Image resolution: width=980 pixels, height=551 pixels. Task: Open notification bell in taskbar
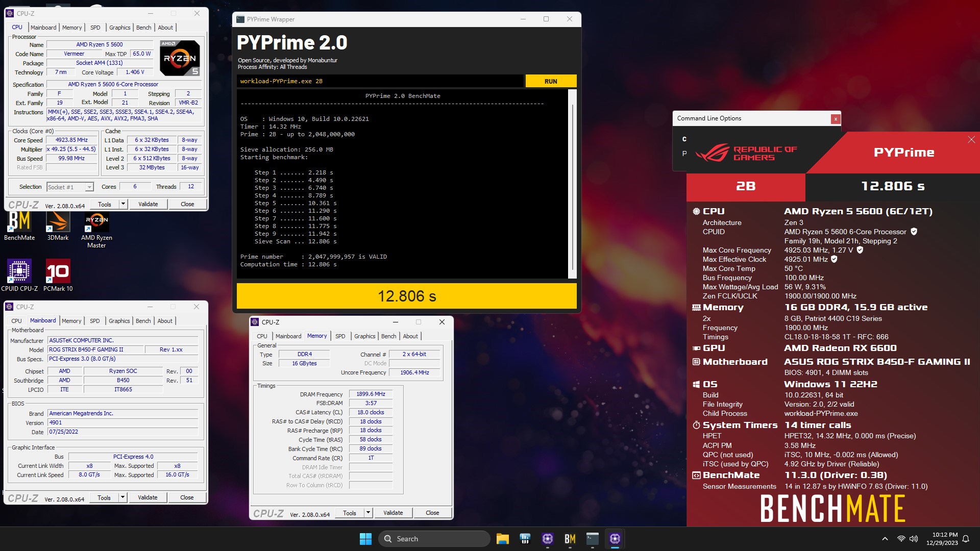(966, 539)
